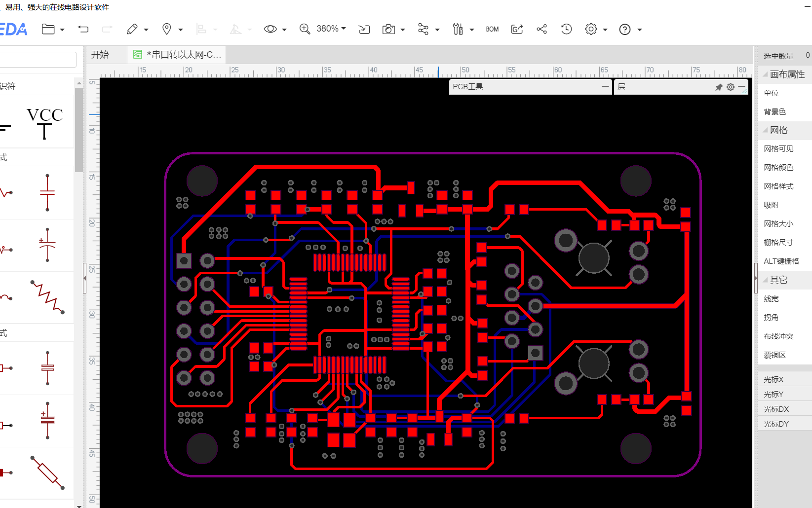The image size is (812, 508).
Task: Click the settings gear icon in toolbar
Action: pos(591,29)
